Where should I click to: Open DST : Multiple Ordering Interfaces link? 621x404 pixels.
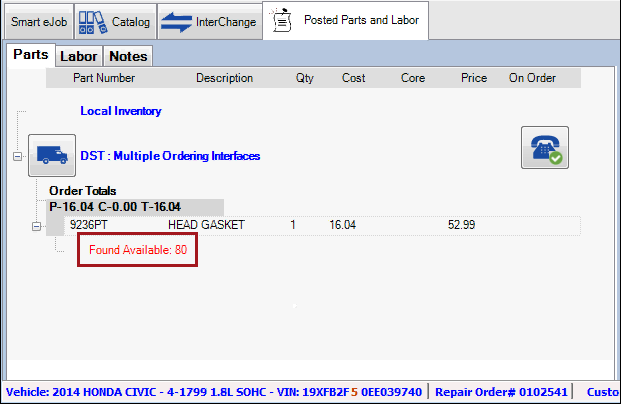pos(170,156)
